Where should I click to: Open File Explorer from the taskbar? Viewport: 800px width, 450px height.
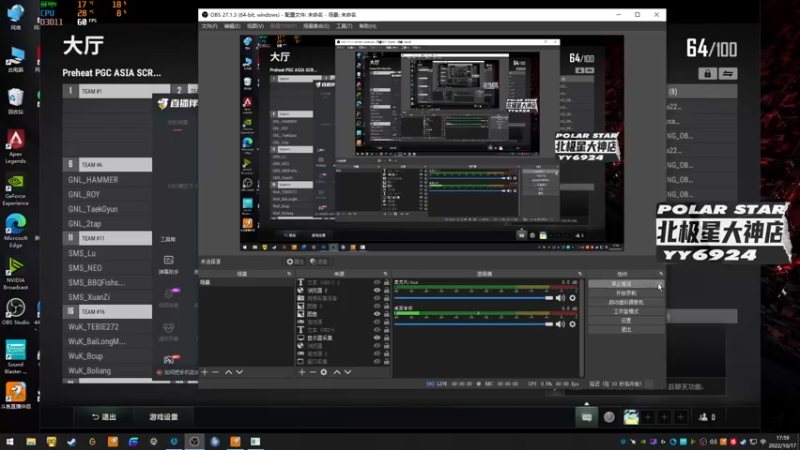(31, 441)
